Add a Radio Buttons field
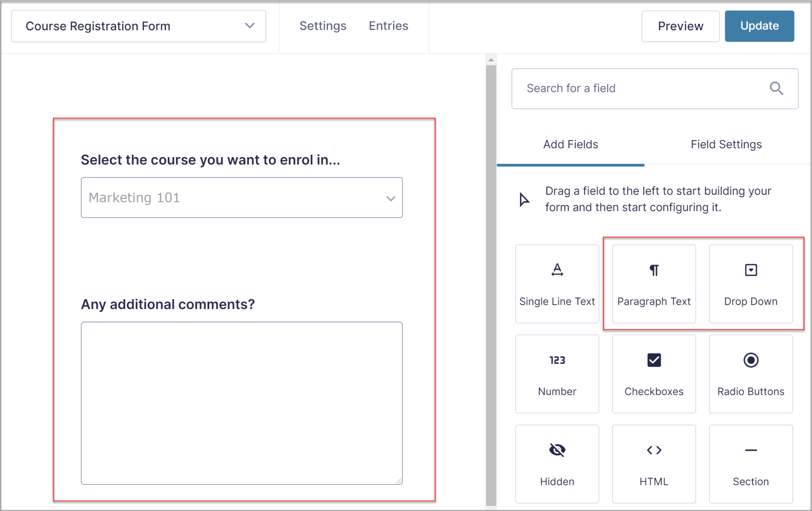This screenshot has width=812, height=511. (x=751, y=373)
